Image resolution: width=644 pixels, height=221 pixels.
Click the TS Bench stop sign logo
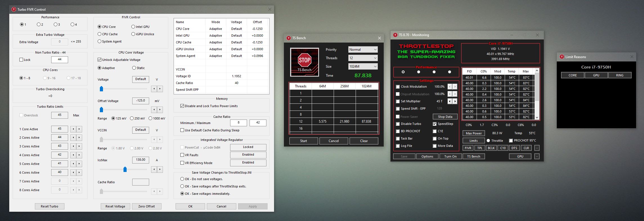(304, 62)
